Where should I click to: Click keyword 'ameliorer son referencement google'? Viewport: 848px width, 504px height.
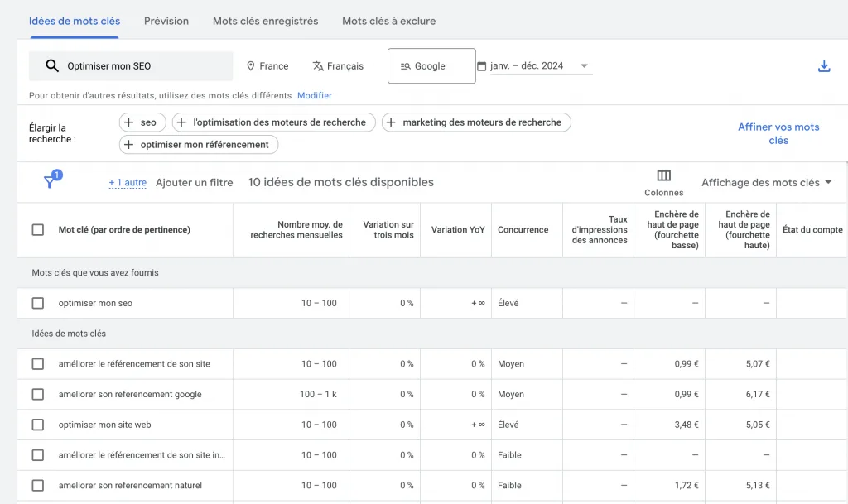click(x=130, y=394)
